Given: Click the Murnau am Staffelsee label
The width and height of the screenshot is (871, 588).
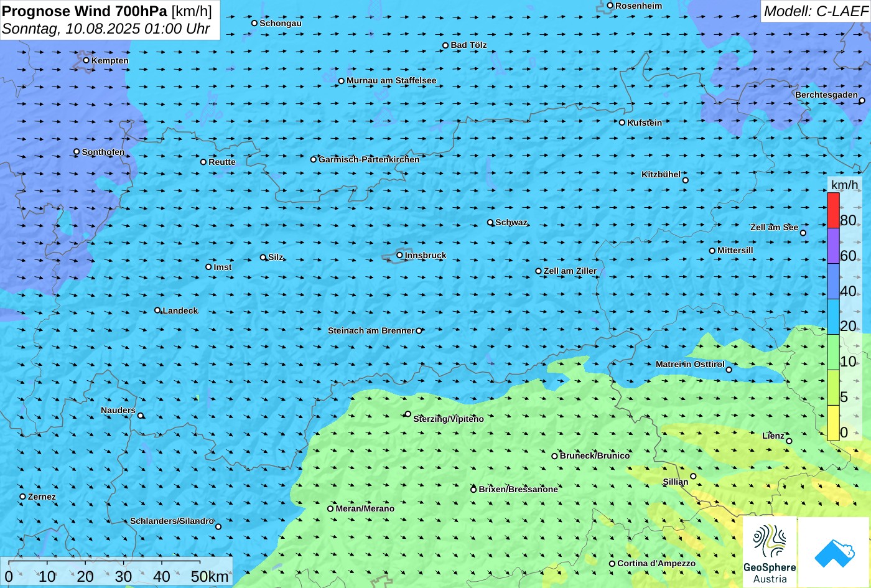Looking at the screenshot, I should [x=391, y=80].
